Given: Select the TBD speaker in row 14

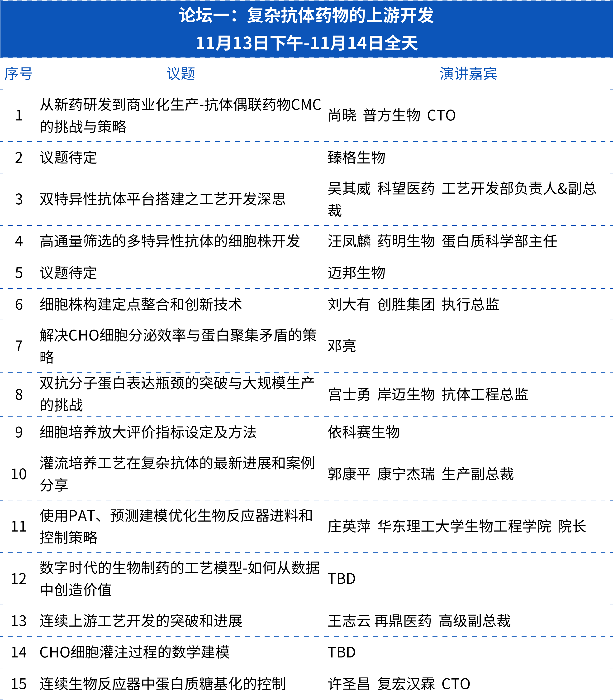Looking at the screenshot, I should (x=342, y=652).
